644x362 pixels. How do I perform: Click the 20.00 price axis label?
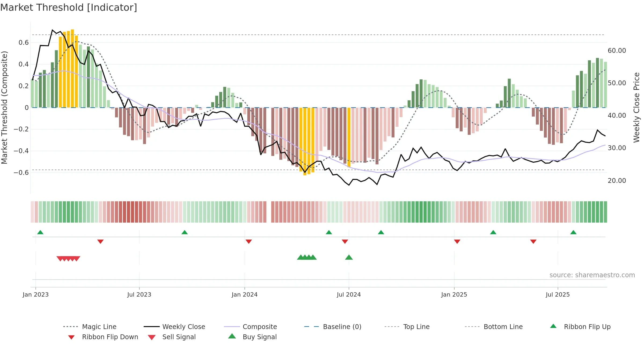617,181
